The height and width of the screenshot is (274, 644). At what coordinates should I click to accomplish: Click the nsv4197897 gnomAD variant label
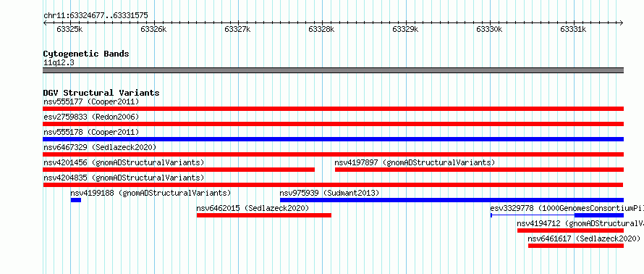(x=415, y=162)
